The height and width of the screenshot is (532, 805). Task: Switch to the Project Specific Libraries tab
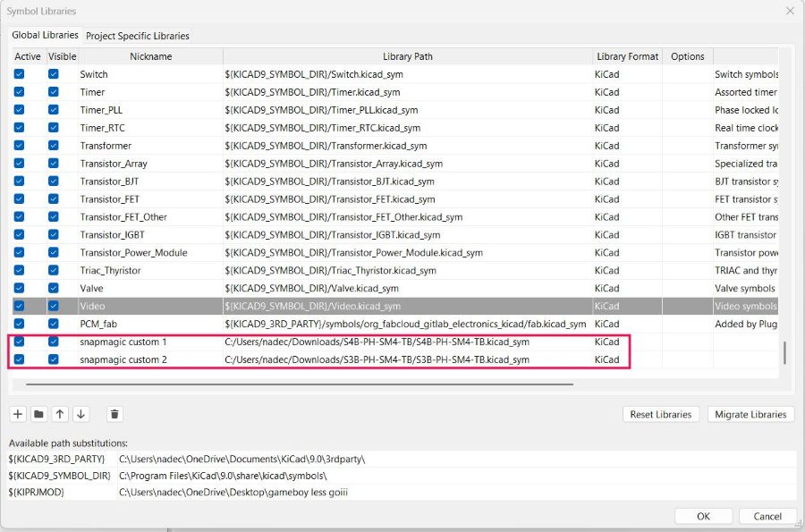tap(138, 36)
